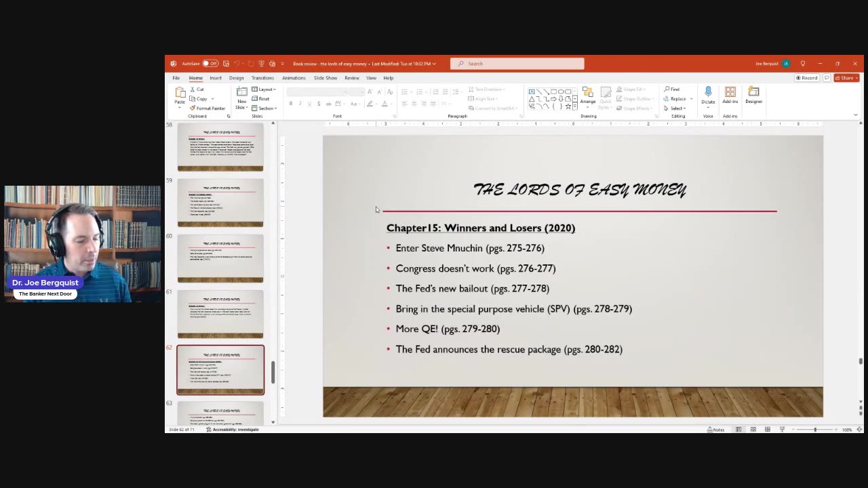Switch to the Design tab
Viewport: 868px width, 488px height.
tap(236, 78)
